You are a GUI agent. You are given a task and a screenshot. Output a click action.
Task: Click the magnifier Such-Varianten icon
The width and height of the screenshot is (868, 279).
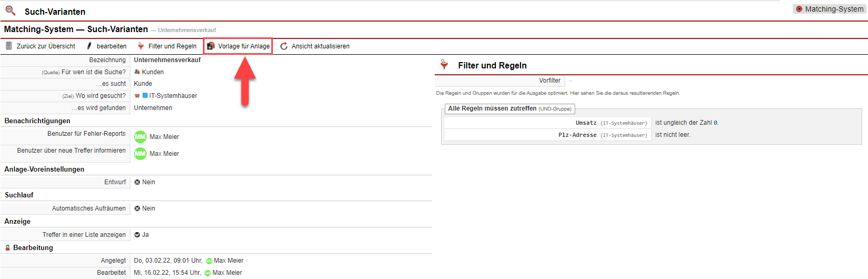11,11
